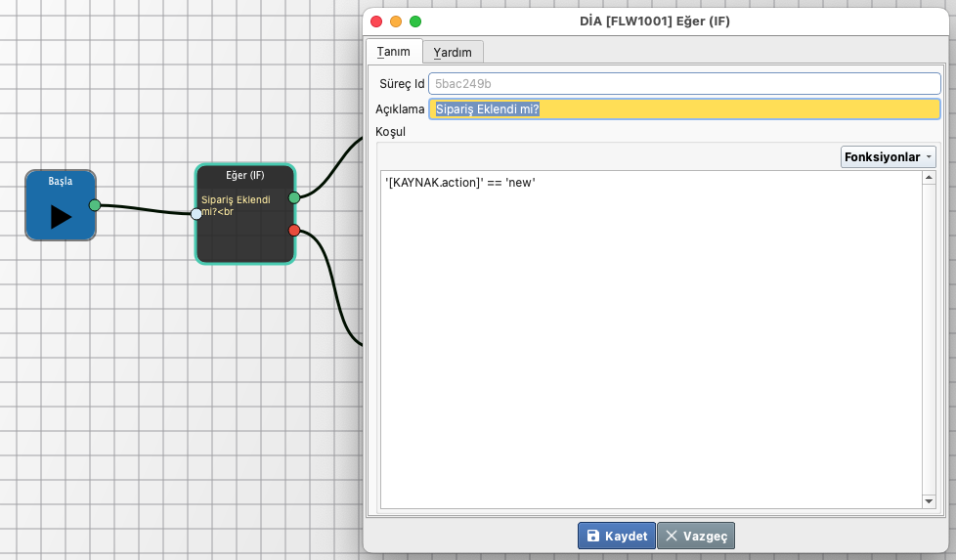Click the scrollbar up arrow in Koşul editor
956x560 pixels.
929,178
